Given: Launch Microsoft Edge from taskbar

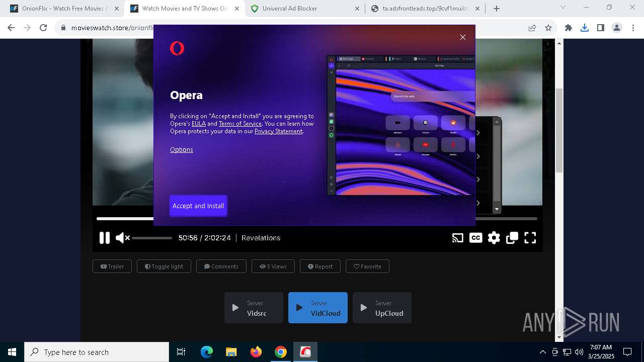Looking at the screenshot, I should click(x=207, y=352).
